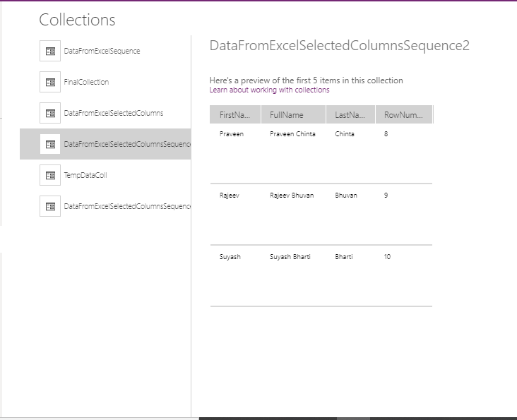Select the DataFromExcelSequence collection name
517x420 pixels.
click(102, 51)
